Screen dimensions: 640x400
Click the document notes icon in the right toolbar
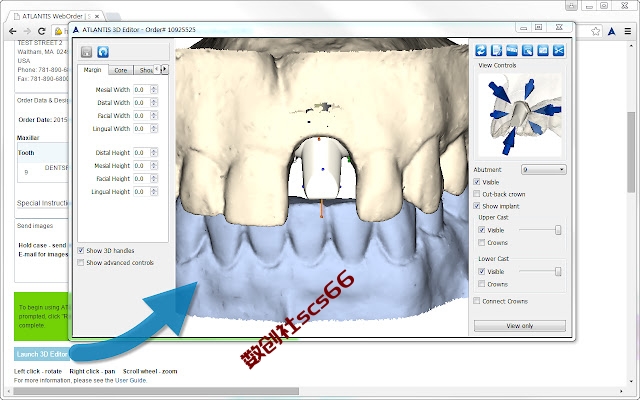(x=496, y=50)
